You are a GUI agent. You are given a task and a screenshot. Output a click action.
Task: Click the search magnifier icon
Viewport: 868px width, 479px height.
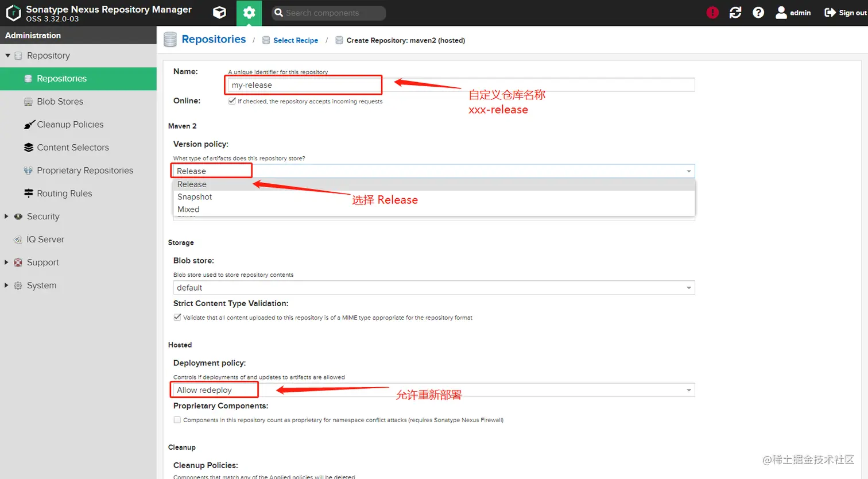click(x=278, y=13)
